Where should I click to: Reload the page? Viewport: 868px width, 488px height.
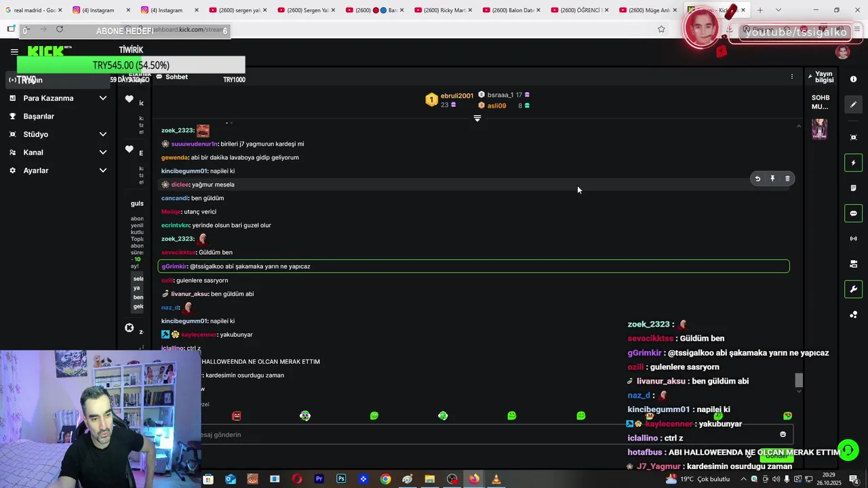(60, 29)
